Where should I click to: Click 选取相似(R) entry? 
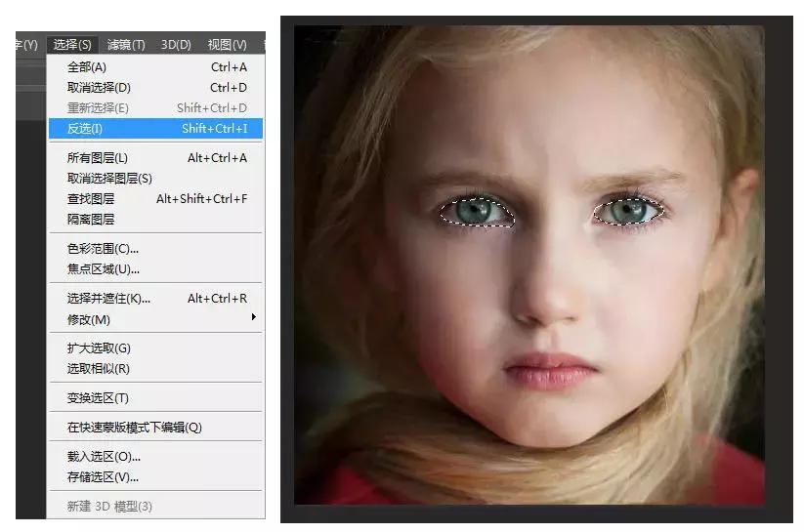click(x=156, y=369)
